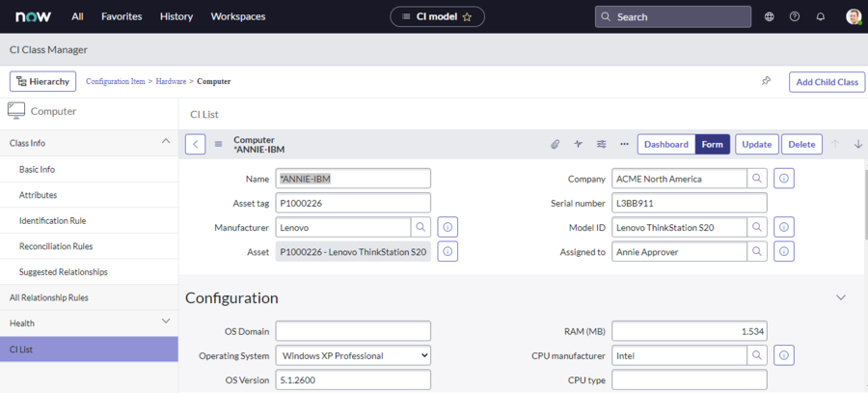The height and width of the screenshot is (393, 868).
Task: Open the History menu
Action: (176, 16)
